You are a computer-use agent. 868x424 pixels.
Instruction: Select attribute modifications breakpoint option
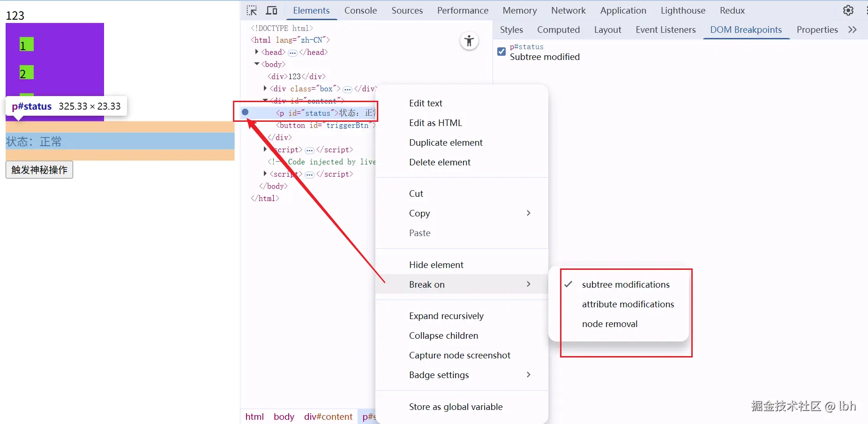(619, 304)
